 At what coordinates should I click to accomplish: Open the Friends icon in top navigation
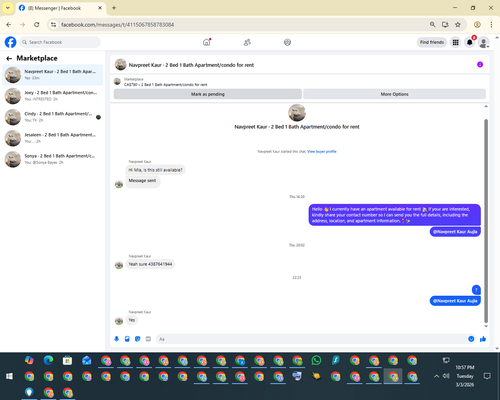click(247, 42)
